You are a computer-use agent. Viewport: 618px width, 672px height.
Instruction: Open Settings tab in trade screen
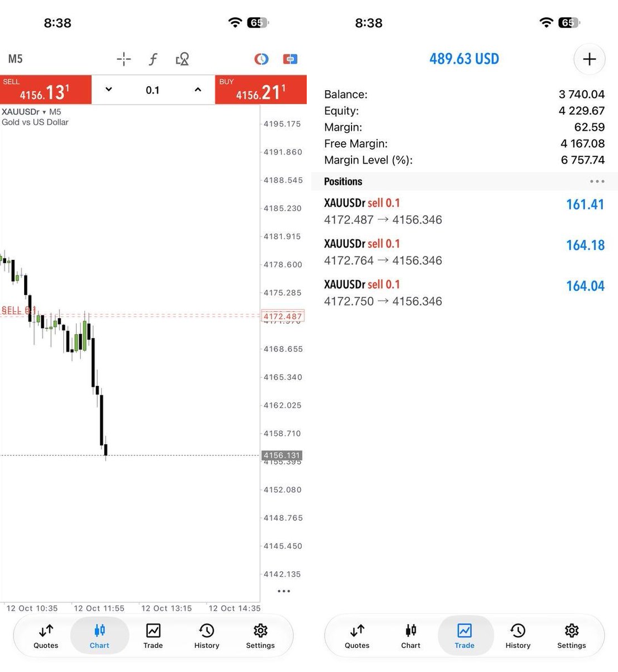pos(572,636)
